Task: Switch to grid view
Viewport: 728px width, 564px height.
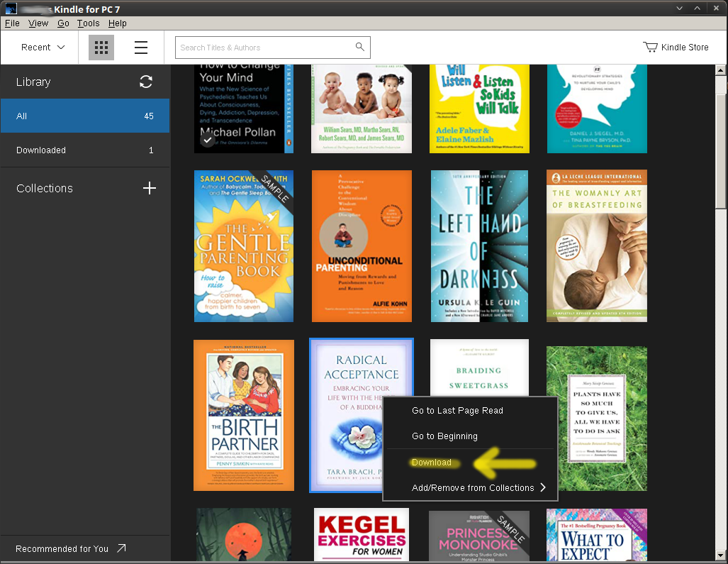Action: click(x=101, y=48)
